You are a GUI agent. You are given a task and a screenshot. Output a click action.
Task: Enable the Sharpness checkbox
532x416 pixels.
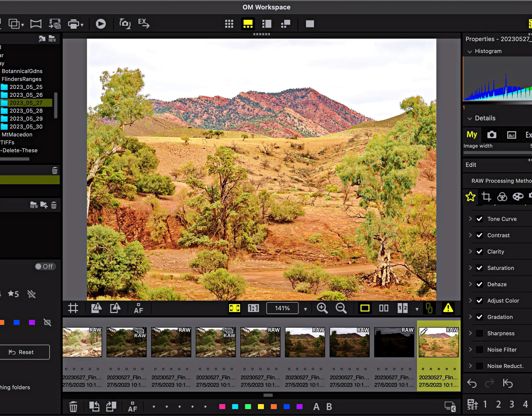(x=479, y=333)
